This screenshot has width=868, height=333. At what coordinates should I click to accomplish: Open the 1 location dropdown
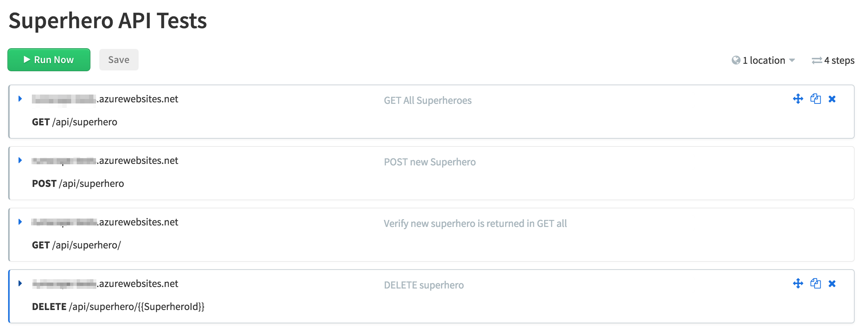pyautogui.click(x=763, y=60)
